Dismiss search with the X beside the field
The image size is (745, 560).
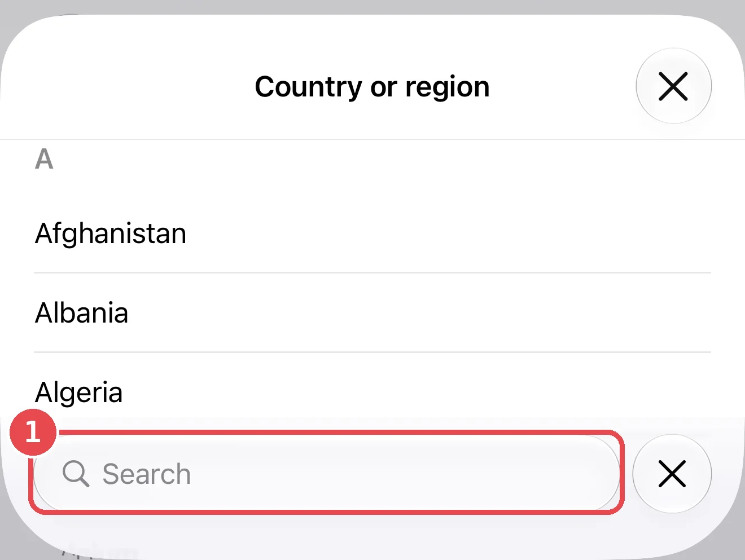pyautogui.click(x=672, y=474)
